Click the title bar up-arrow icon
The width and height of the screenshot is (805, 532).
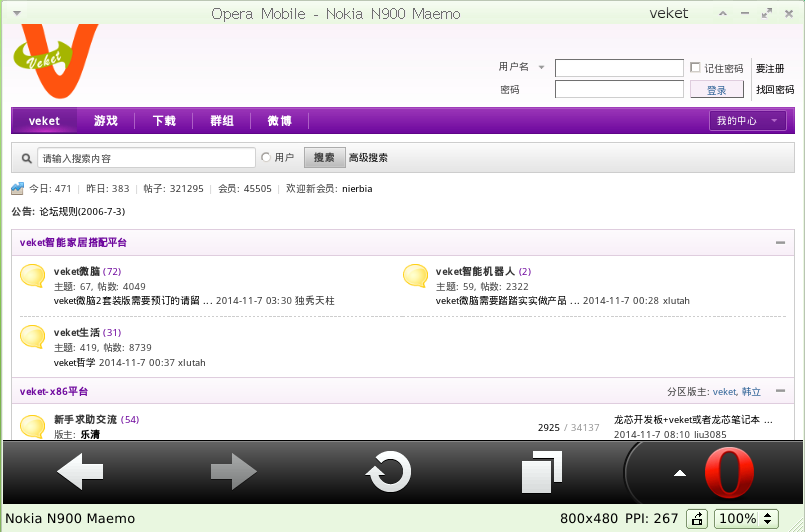[723, 13]
